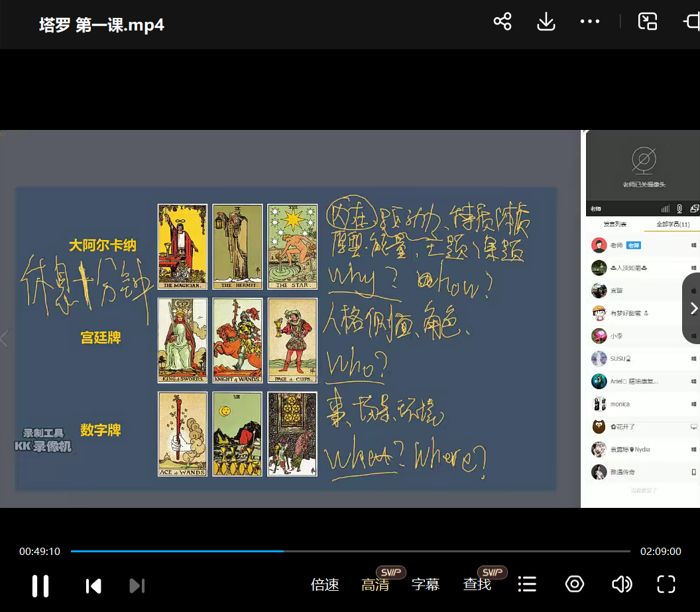700x612 pixels.
Task: Share the video with the share icon
Action: point(502,21)
